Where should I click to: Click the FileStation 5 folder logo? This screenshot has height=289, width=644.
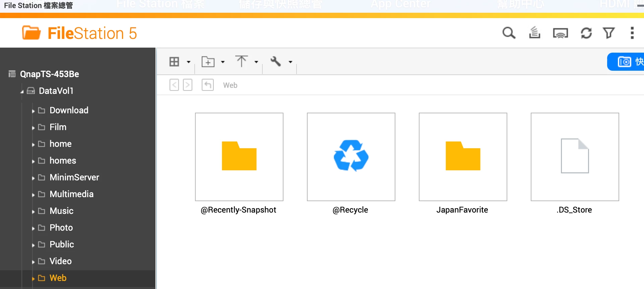(31, 33)
